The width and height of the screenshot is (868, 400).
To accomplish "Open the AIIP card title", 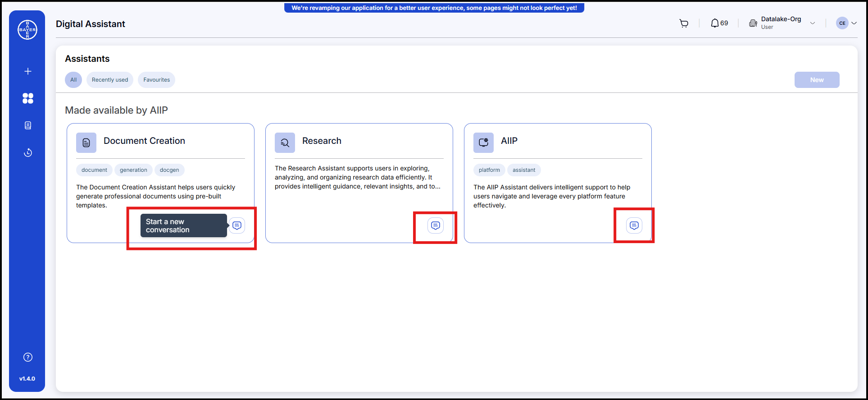I will click(509, 141).
